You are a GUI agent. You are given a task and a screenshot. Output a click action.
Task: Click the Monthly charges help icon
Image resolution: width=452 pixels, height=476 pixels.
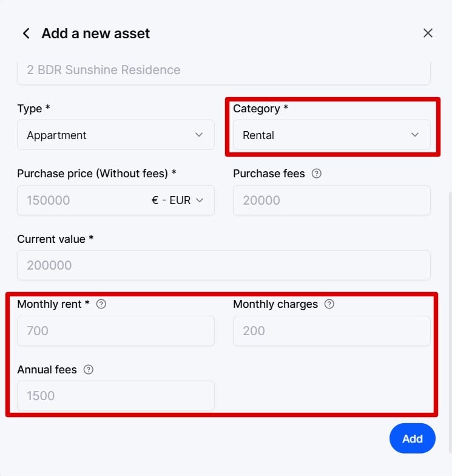(329, 304)
